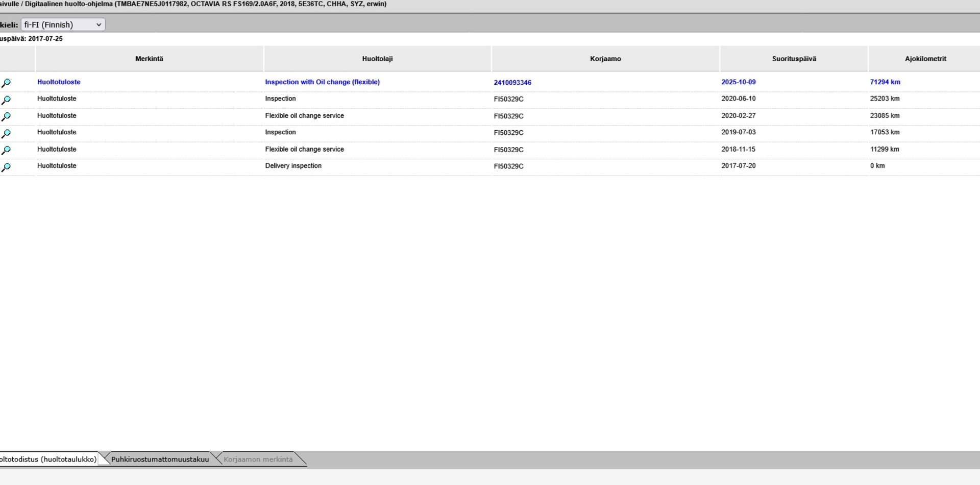Viewport: 980px width, 485px height.
Task: Click the Ajokilometrit column header
Action: pos(925,59)
